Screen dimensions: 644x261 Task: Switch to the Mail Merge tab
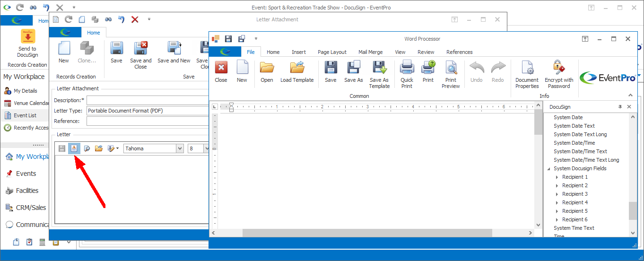point(371,52)
